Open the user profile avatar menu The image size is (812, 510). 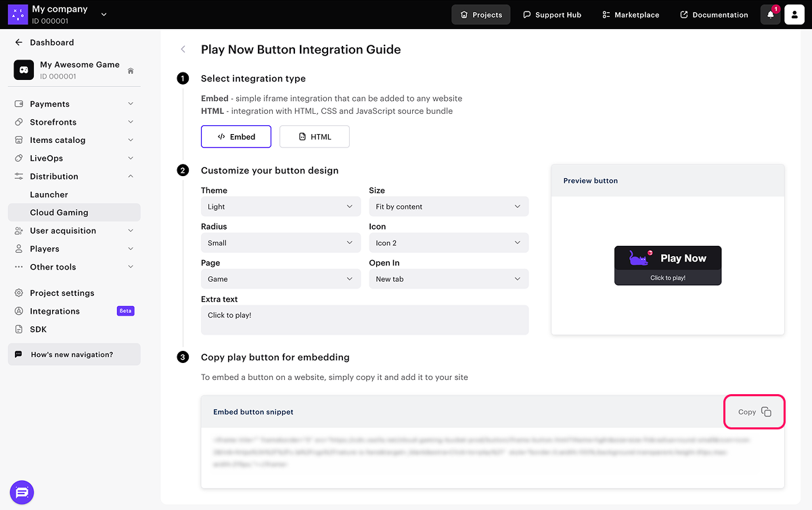[794, 14]
